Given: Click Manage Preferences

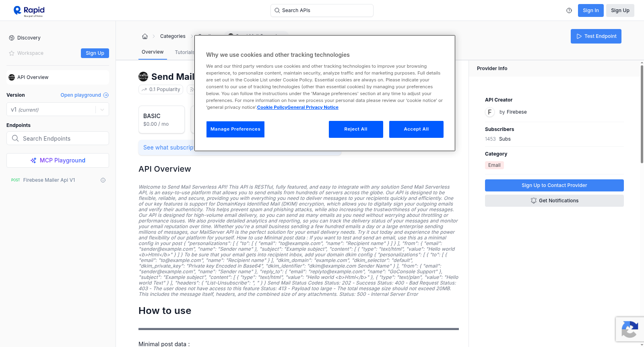Looking at the screenshot, I should pyautogui.click(x=235, y=129).
